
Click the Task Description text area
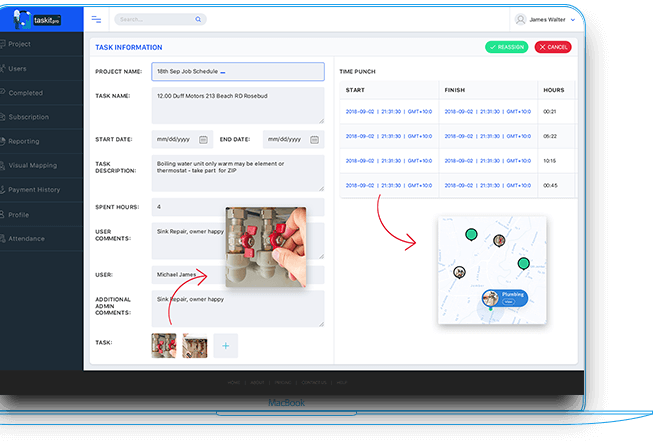click(238, 173)
